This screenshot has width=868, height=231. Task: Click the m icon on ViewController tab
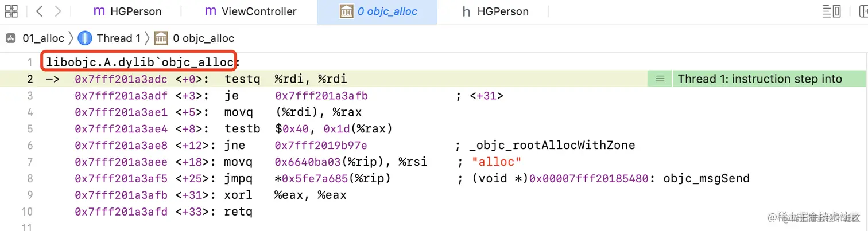(210, 11)
